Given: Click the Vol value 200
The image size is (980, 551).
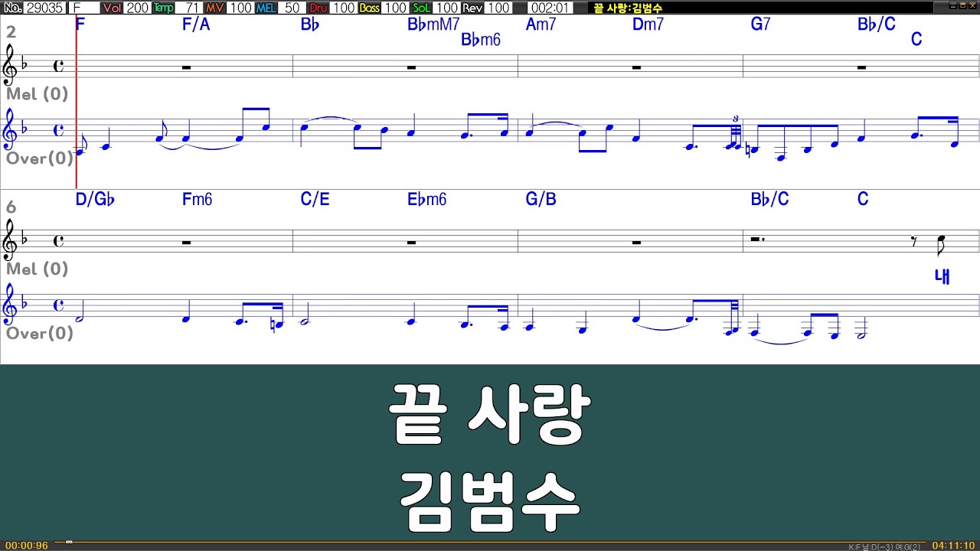Looking at the screenshot, I should (x=138, y=8).
